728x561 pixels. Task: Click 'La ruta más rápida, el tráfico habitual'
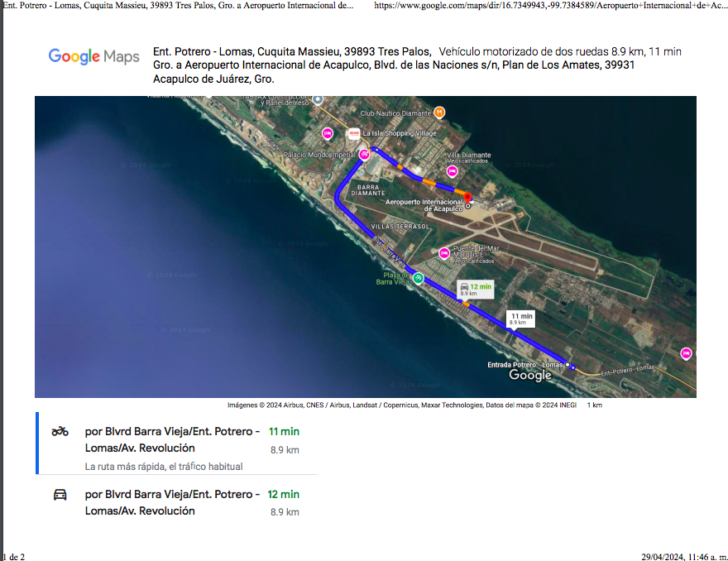click(x=164, y=467)
